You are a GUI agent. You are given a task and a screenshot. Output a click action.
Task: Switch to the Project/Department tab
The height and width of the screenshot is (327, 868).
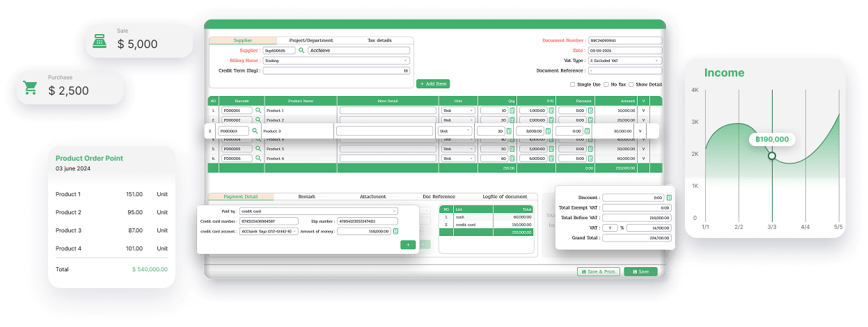point(310,40)
